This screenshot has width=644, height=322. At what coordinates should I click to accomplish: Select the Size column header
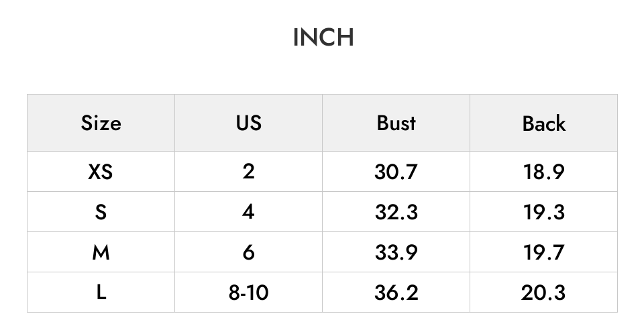point(101,123)
